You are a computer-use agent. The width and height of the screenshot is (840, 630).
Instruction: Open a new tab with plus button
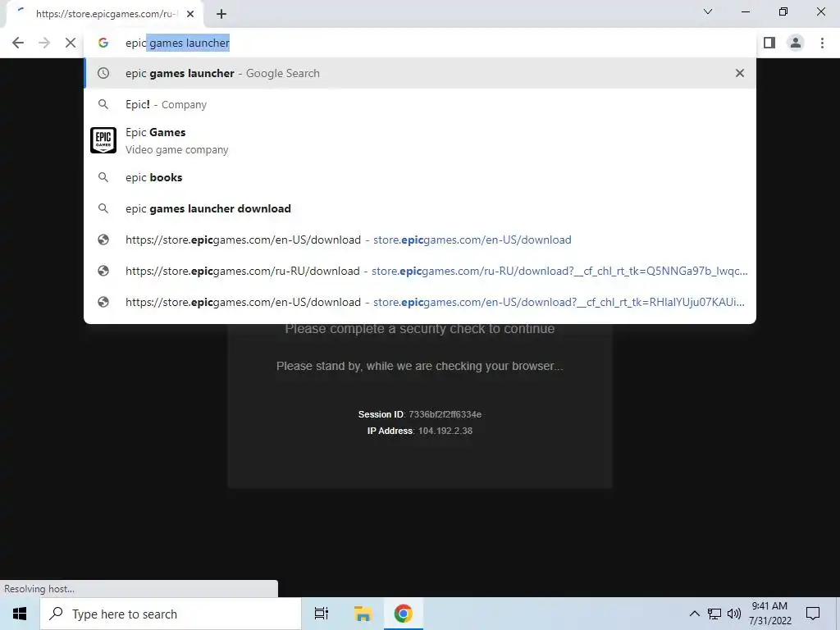[x=221, y=14]
